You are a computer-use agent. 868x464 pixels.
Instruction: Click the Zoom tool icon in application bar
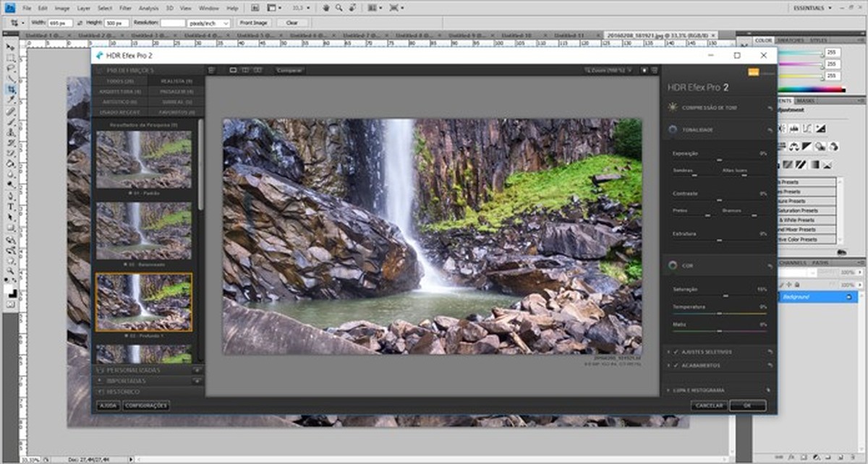339,7
